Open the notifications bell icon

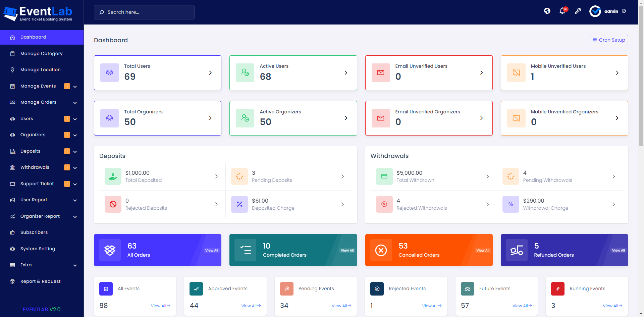(x=562, y=11)
